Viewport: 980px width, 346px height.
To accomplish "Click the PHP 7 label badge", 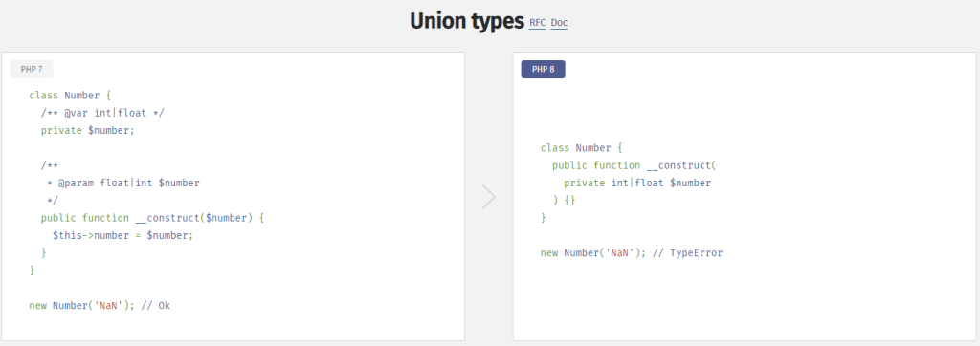I will tap(32, 70).
